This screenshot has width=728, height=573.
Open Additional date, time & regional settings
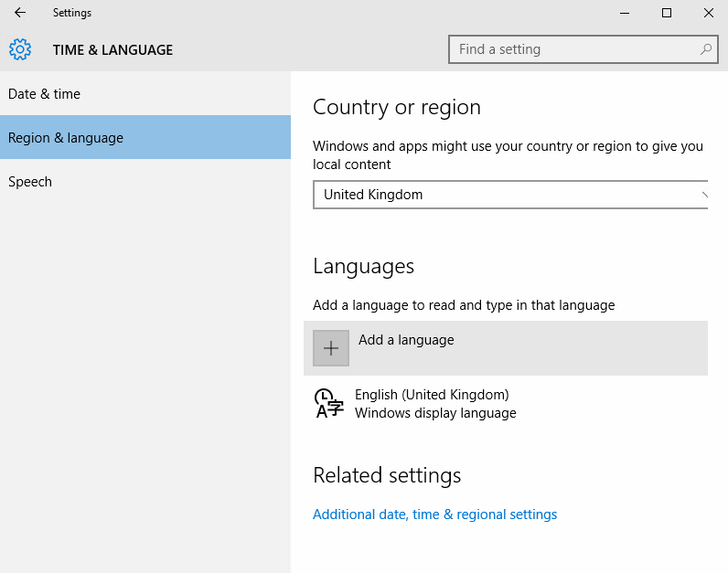coord(435,515)
